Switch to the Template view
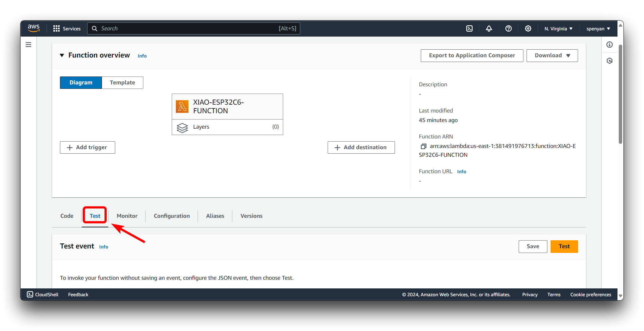The height and width of the screenshot is (331, 644). point(122,83)
